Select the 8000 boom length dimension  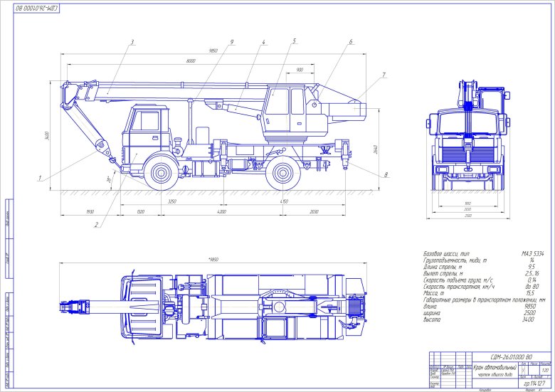coord(190,61)
